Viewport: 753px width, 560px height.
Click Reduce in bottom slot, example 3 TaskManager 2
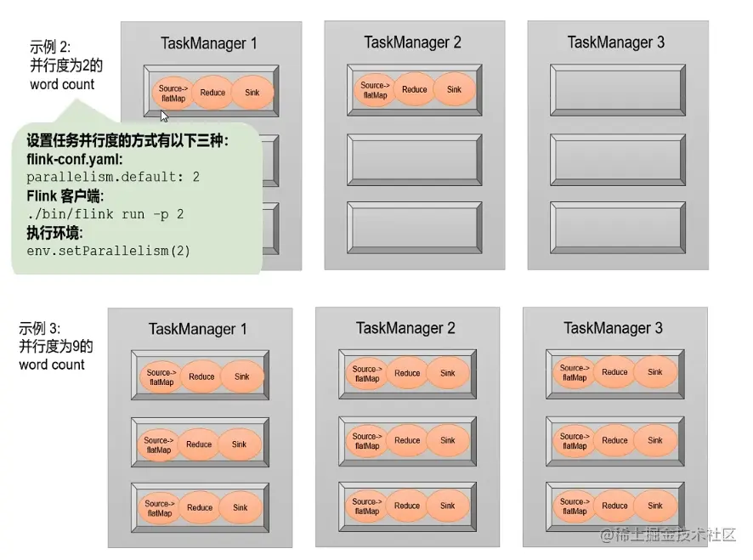pos(407,506)
